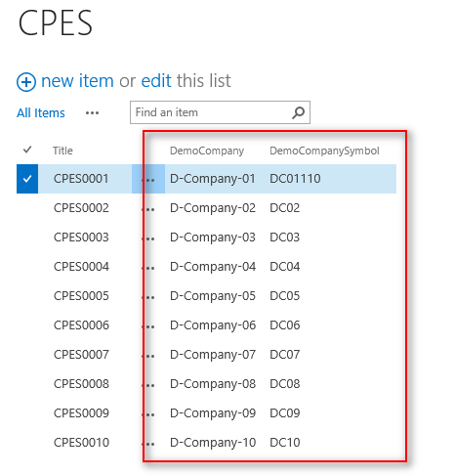Click the D-Company-10 cell
Screen dimensions: 455x476
coord(213,443)
